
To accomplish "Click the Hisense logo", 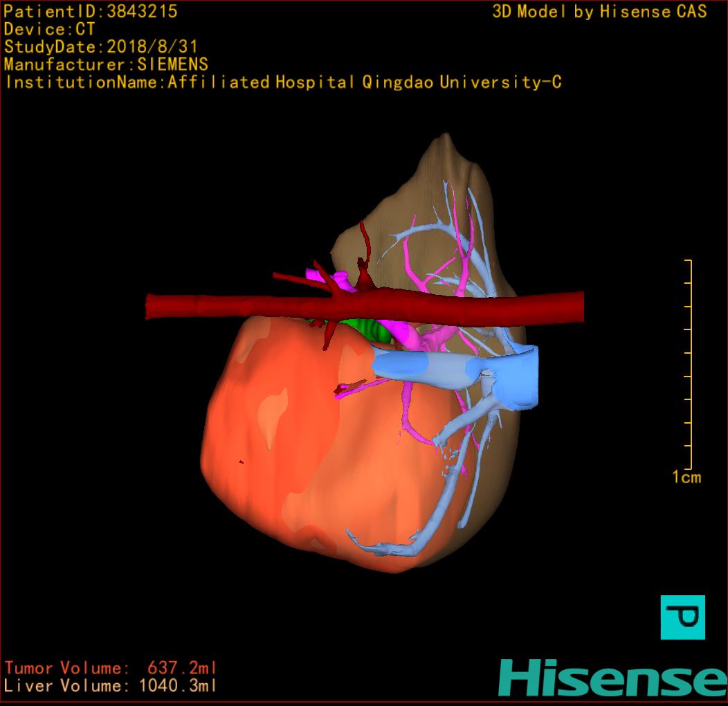I will [x=613, y=678].
